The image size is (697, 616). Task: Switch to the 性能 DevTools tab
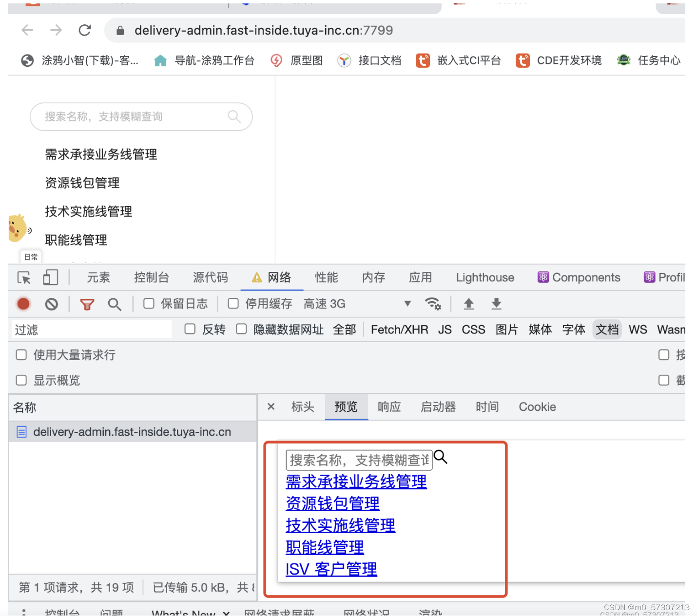(x=327, y=277)
